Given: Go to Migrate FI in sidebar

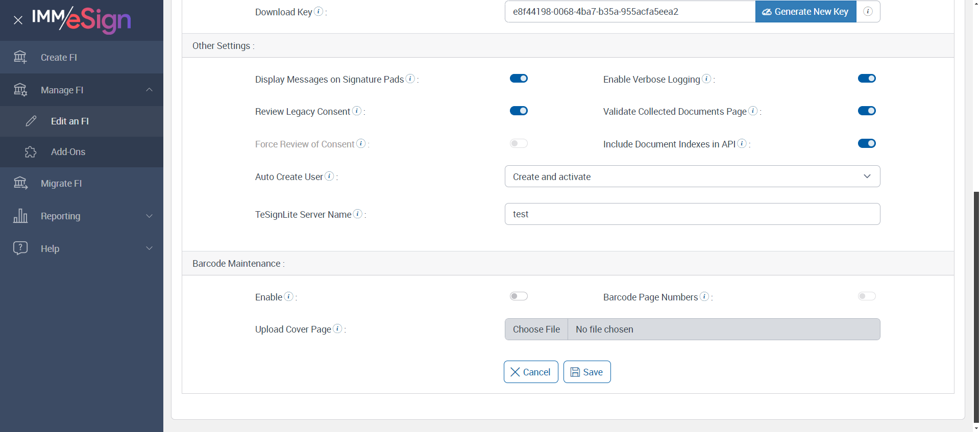Looking at the screenshot, I should click(x=61, y=184).
